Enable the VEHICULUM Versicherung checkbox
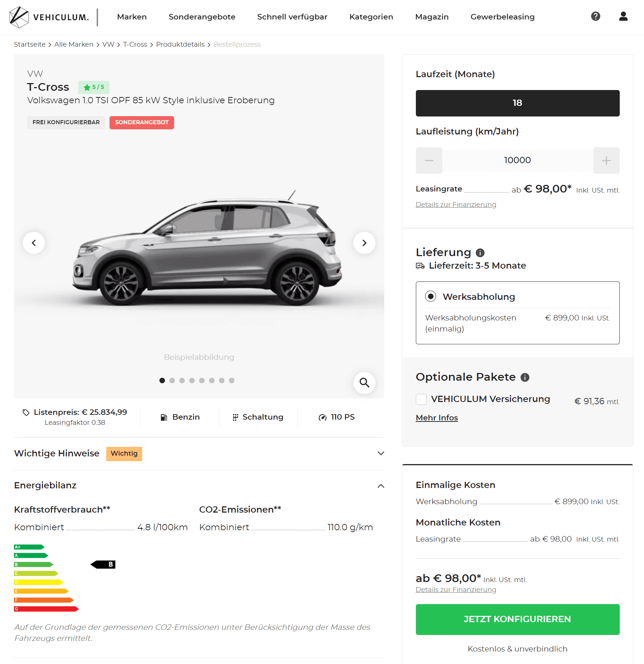This screenshot has width=644, height=664. coord(421,399)
